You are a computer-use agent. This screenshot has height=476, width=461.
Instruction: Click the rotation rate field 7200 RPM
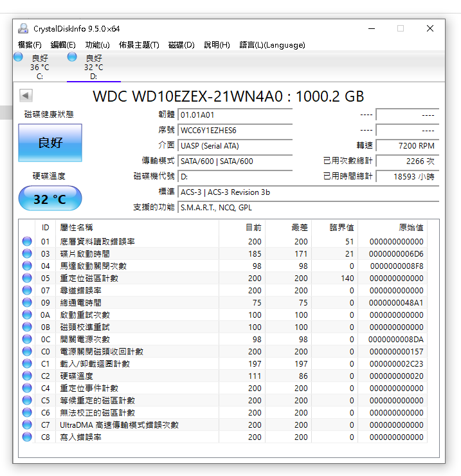(x=408, y=146)
